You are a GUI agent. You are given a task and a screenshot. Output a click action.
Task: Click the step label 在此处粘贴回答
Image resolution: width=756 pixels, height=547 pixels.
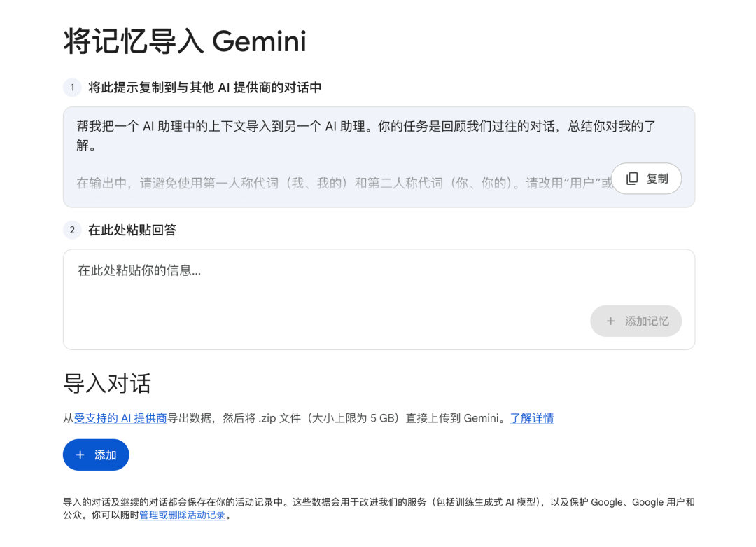point(132,230)
